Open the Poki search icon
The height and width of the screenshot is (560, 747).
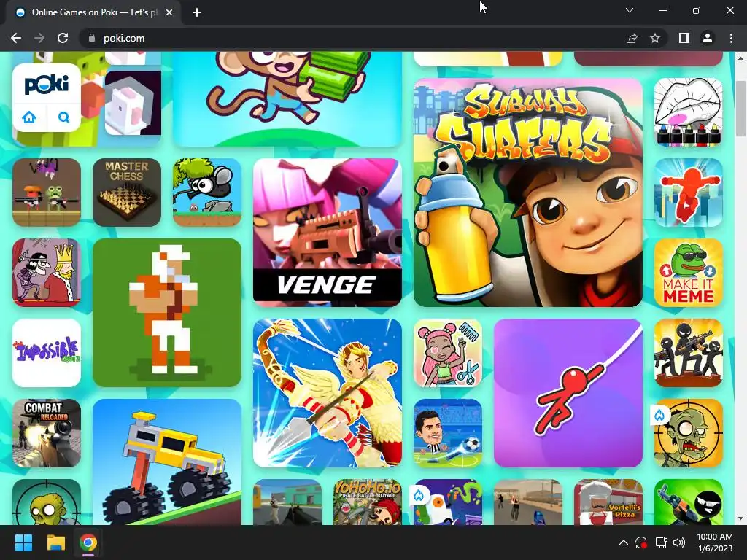(x=64, y=117)
